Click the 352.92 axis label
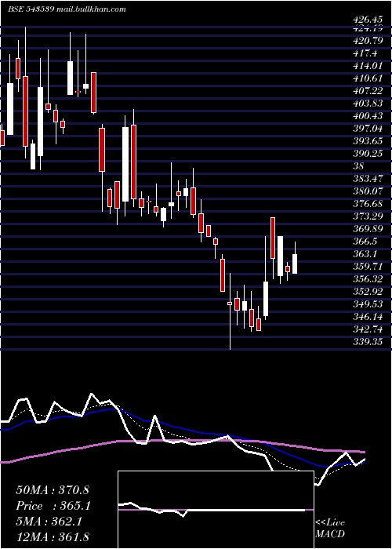 [368, 292]
